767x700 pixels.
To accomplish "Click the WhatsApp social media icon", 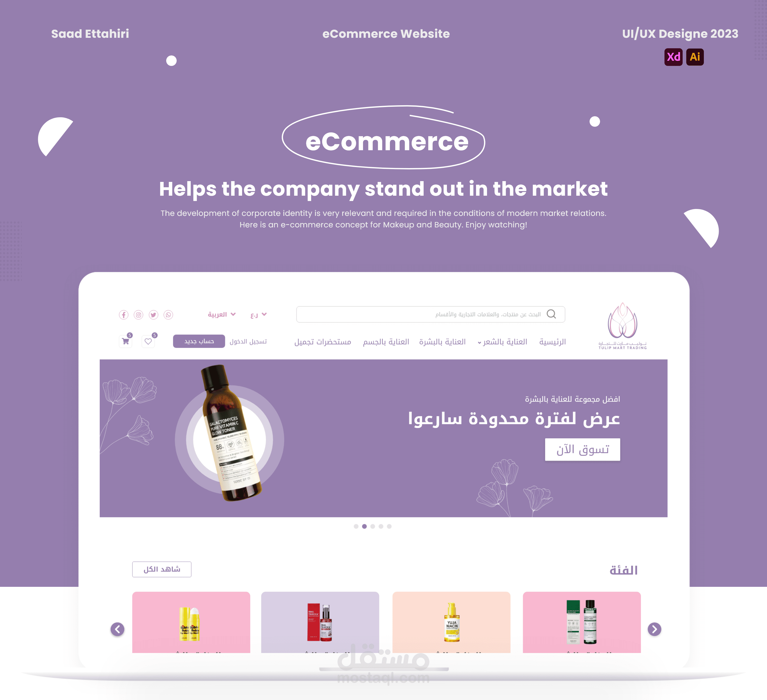I will 169,314.
